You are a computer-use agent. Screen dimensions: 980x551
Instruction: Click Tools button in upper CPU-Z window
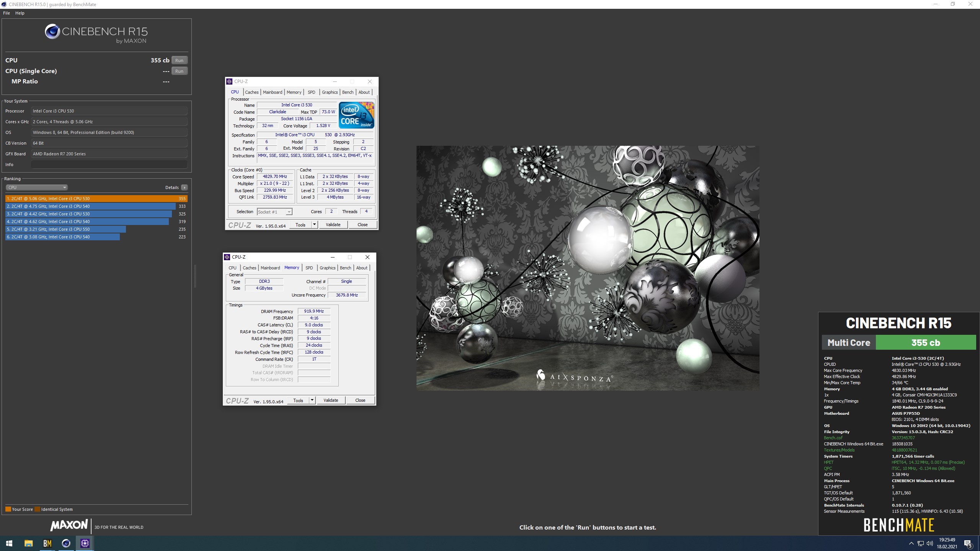[x=301, y=225]
